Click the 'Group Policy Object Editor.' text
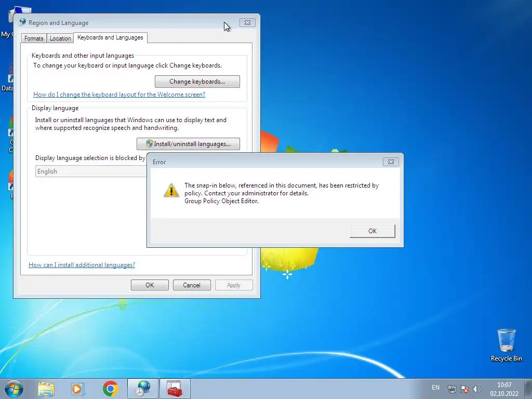This screenshot has height=399, width=532. [221, 201]
